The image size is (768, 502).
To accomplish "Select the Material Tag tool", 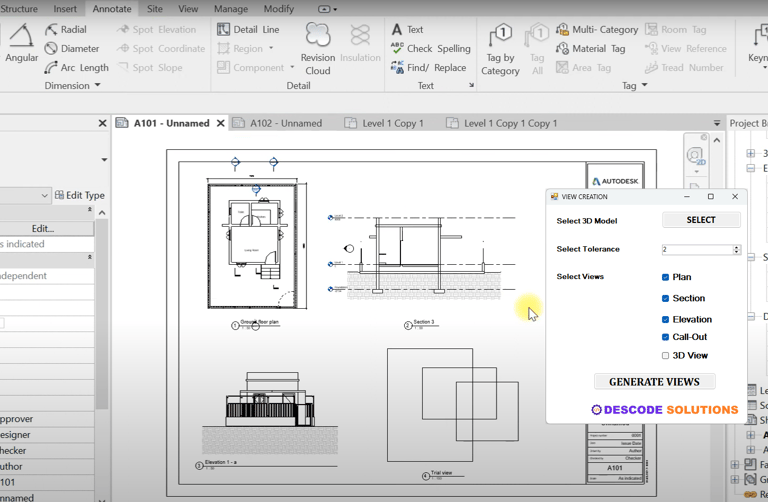I will click(x=591, y=48).
